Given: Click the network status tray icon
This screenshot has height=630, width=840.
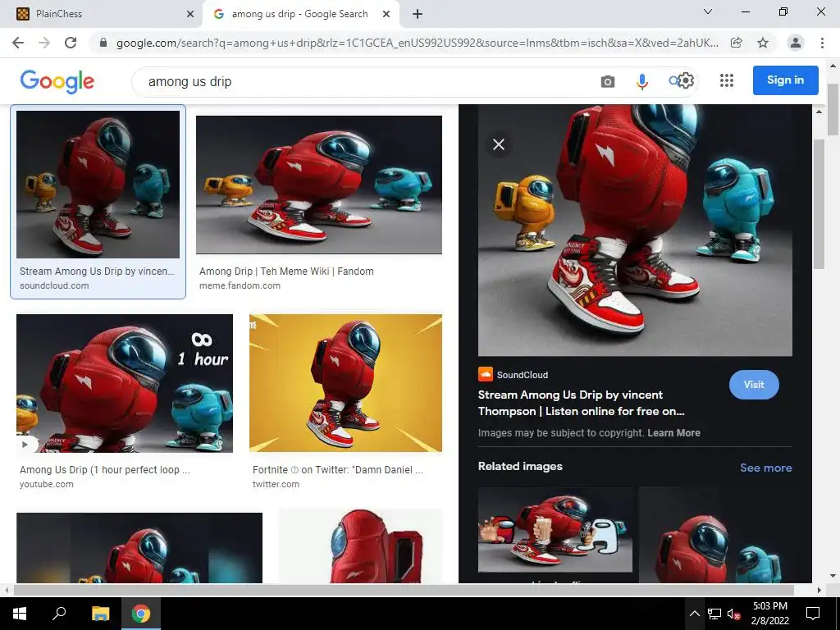Looking at the screenshot, I should pyautogui.click(x=714, y=614).
